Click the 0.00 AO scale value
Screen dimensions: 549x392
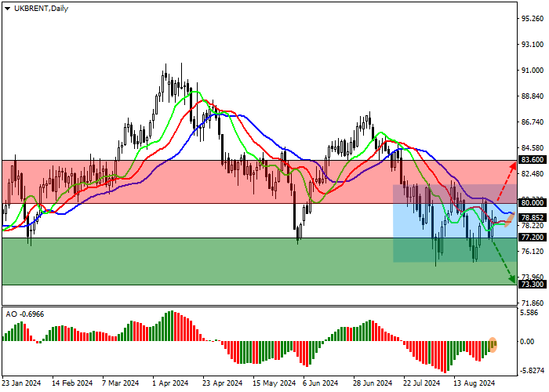(x=527, y=342)
